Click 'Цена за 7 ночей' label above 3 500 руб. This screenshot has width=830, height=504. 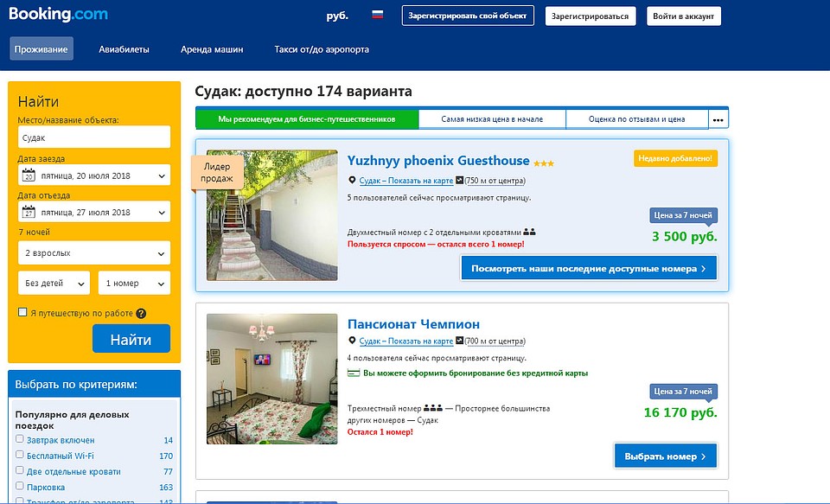pos(683,215)
